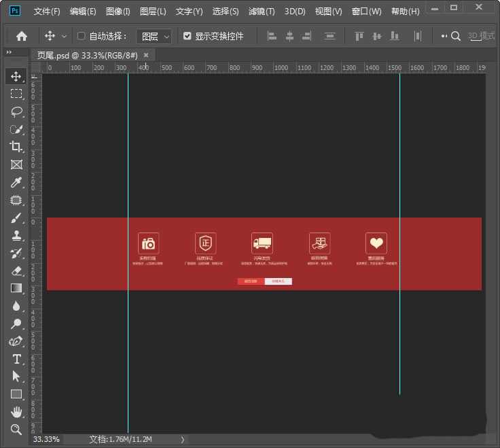Activate the Hand tool
Viewport: 500px width, 448px height.
tap(16, 412)
